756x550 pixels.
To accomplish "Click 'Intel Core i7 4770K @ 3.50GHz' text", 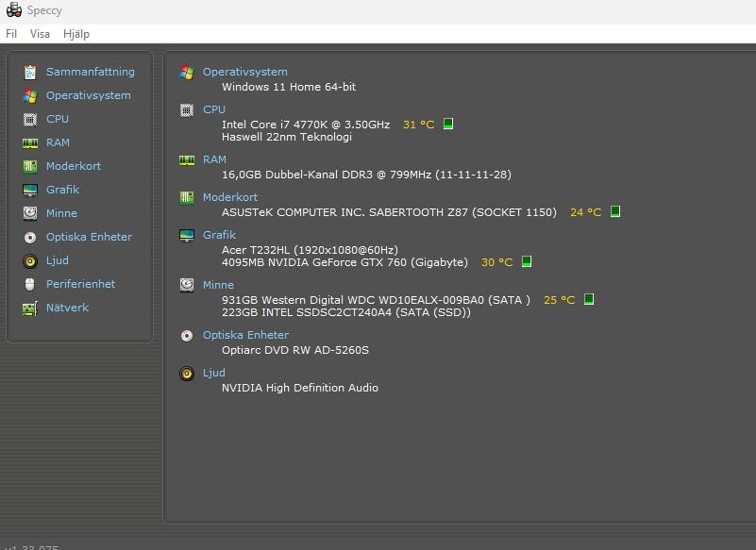I will (x=306, y=125).
